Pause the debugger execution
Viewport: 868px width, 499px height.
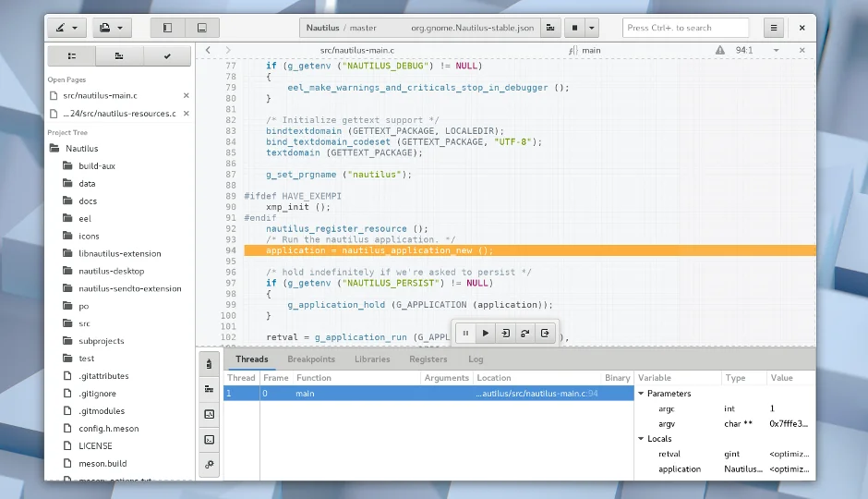465,333
